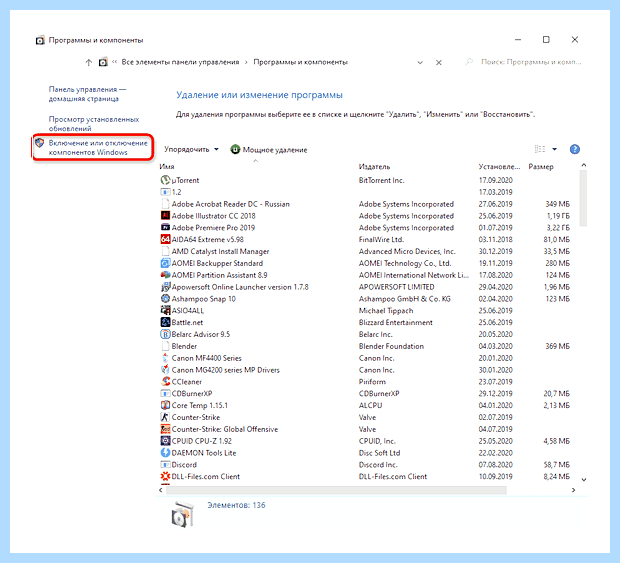620x563 pixels.
Task: Click the breadcrumb chevron before Программы и компоненты
Action: coord(246,62)
